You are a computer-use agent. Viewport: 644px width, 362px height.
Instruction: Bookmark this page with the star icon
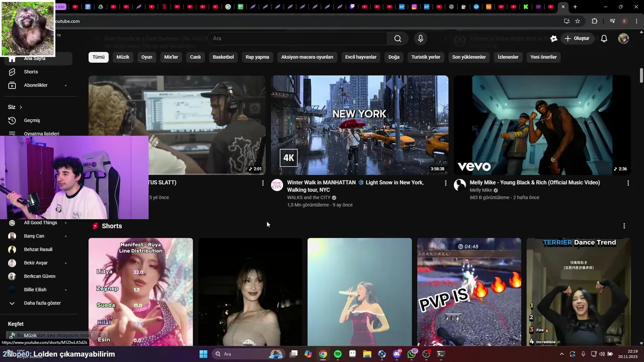[x=578, y=21]
